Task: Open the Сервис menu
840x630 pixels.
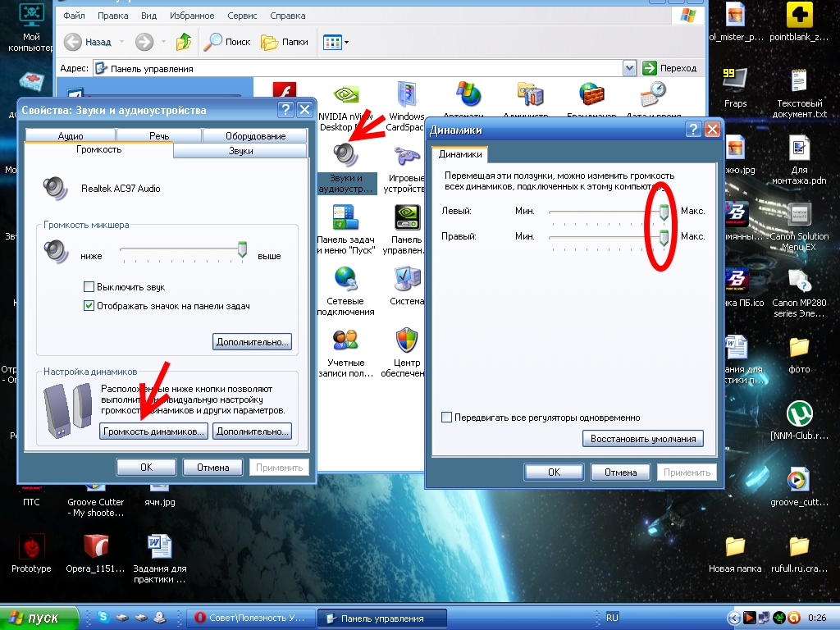Action: [x=242, y=16]
